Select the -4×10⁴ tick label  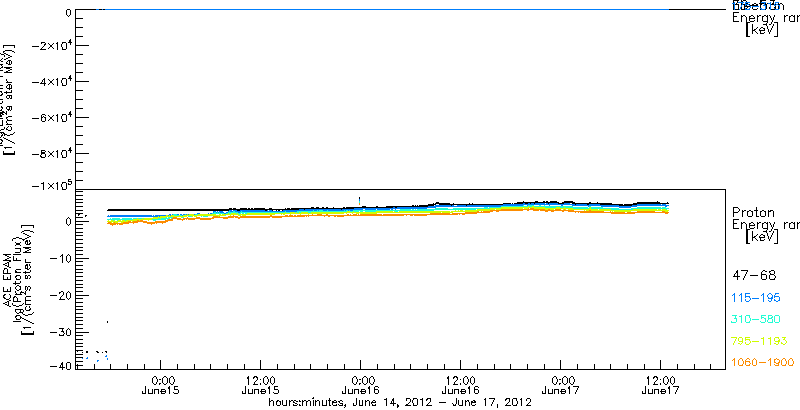click(x=51, y=81)
